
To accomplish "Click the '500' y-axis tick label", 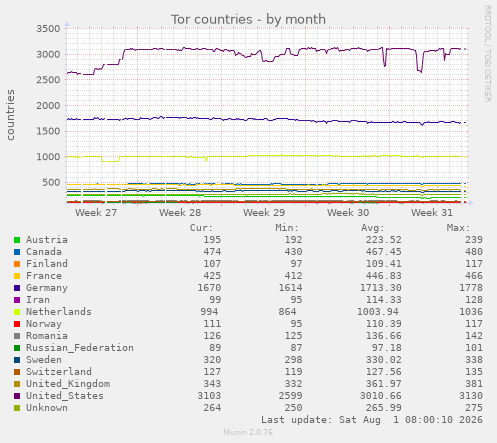I will pos(51,182).
